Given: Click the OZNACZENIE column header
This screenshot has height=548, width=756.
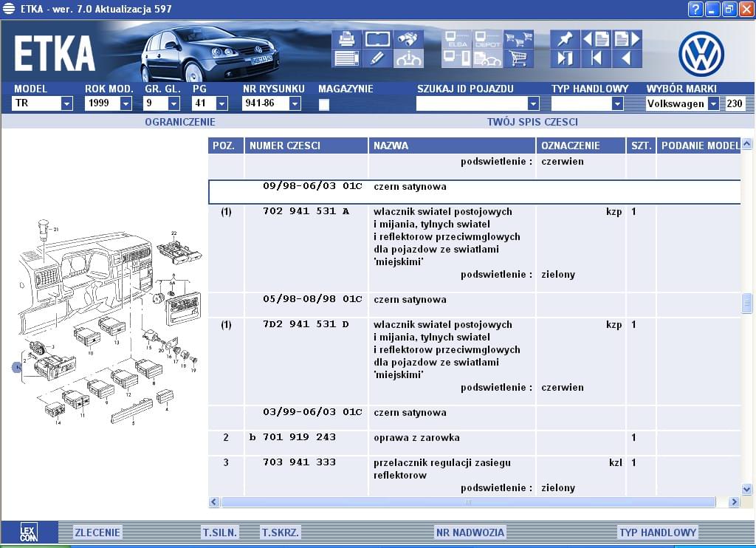Looking at the screenshot, I should [580, 145].
